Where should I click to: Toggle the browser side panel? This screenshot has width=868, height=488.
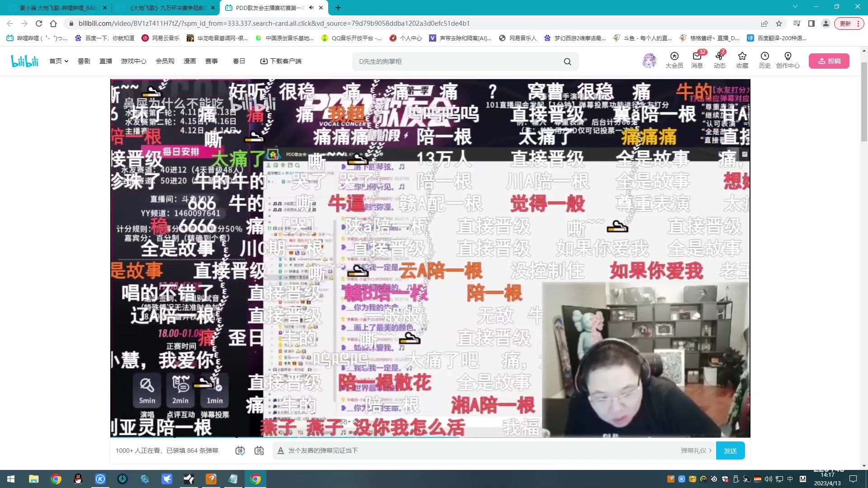point(811,23)
